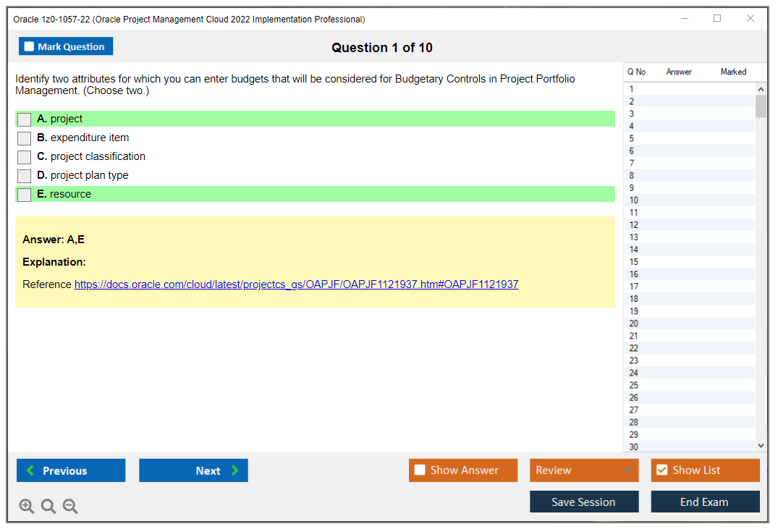Check option D project plan type
The height and width of the screenshot is (532, 778).
[x=24, y=175]
